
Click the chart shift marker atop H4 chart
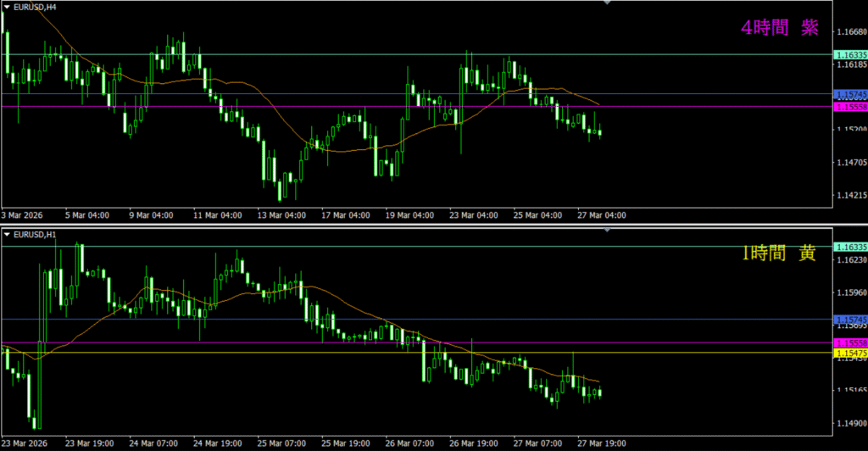tap(607, 3)
